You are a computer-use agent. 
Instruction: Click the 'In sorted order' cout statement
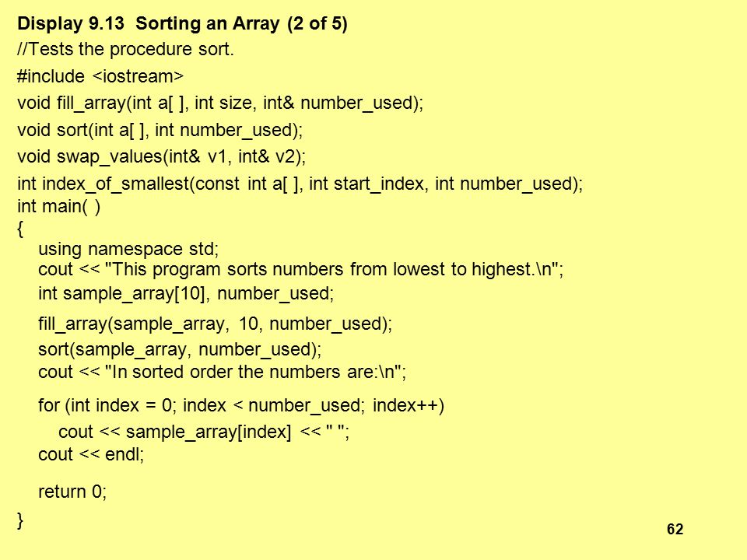coord(223,372)
